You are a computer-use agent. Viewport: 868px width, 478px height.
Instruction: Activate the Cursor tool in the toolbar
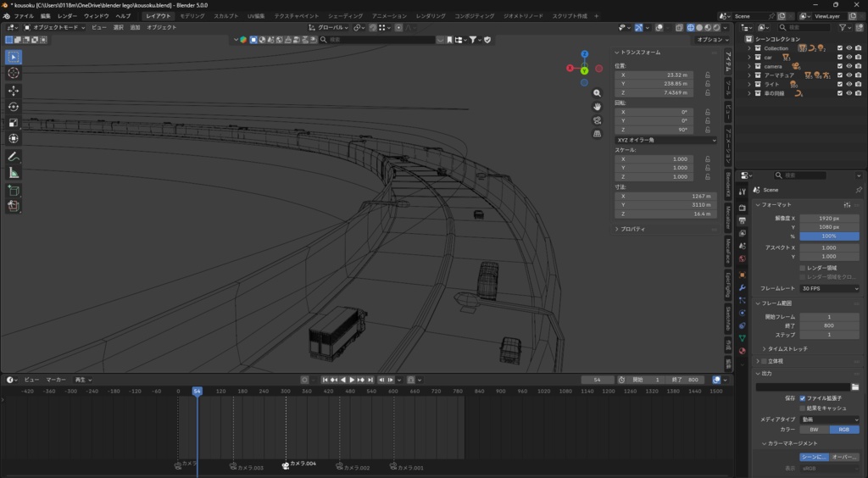(x=14, y=73)
